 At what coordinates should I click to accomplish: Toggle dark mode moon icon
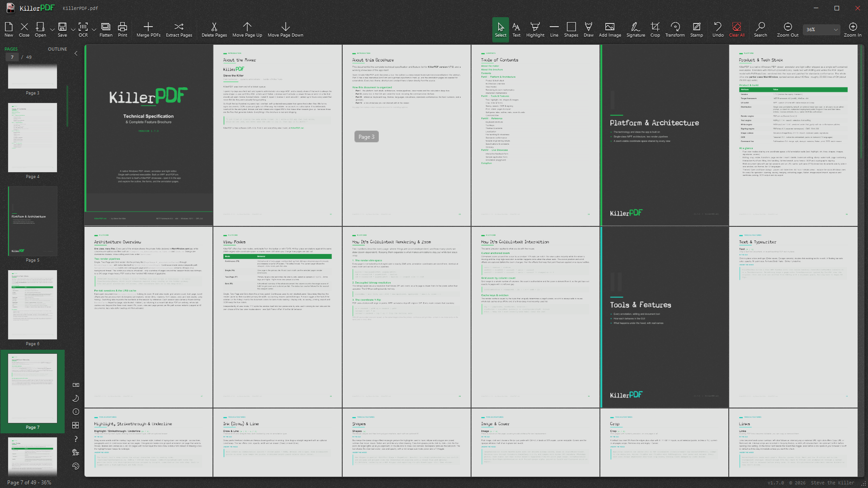[x=75, y=398]
